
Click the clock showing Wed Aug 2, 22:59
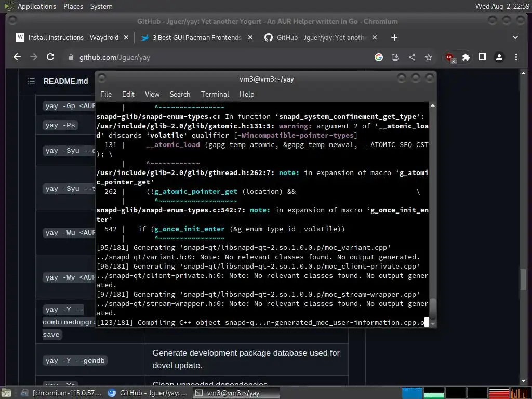(502, 6)
